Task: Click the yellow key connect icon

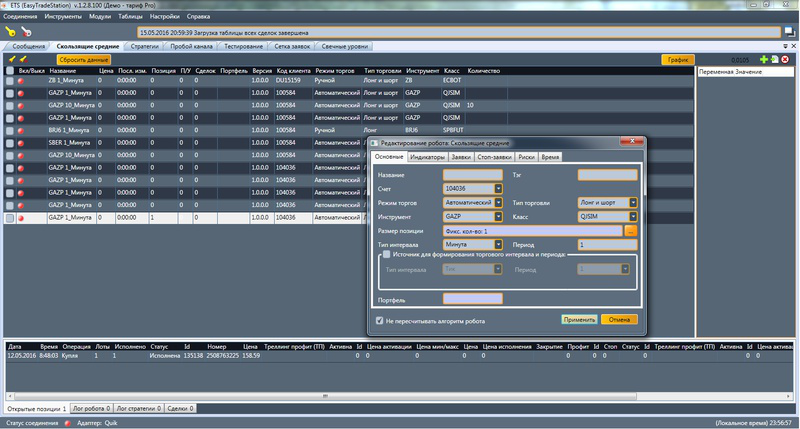Action: [10, 32]
